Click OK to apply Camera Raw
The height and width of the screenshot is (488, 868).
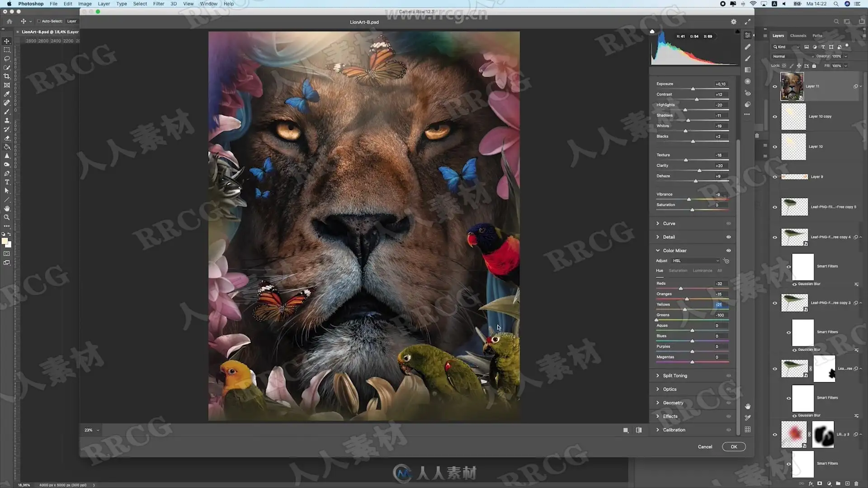(734, 447)
